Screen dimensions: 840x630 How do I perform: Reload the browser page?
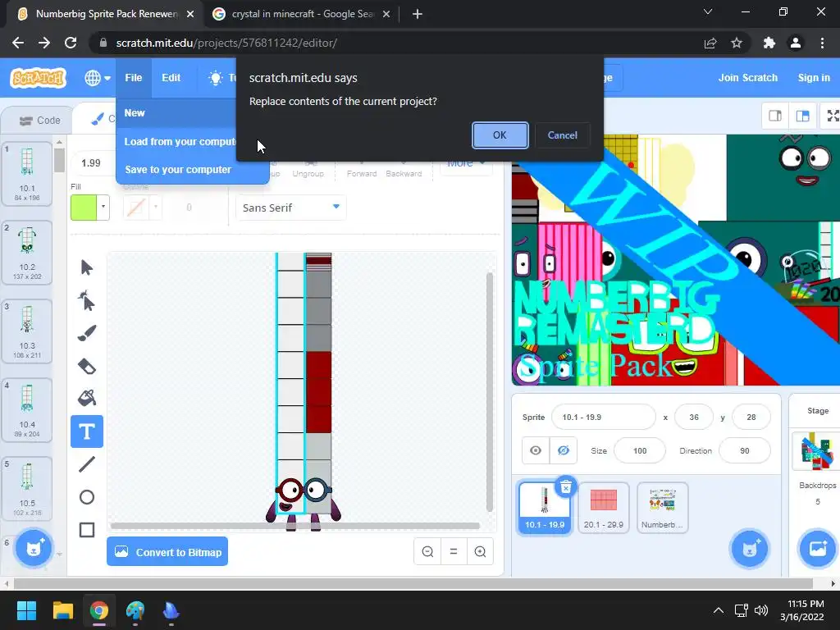(x=71, y=43)
